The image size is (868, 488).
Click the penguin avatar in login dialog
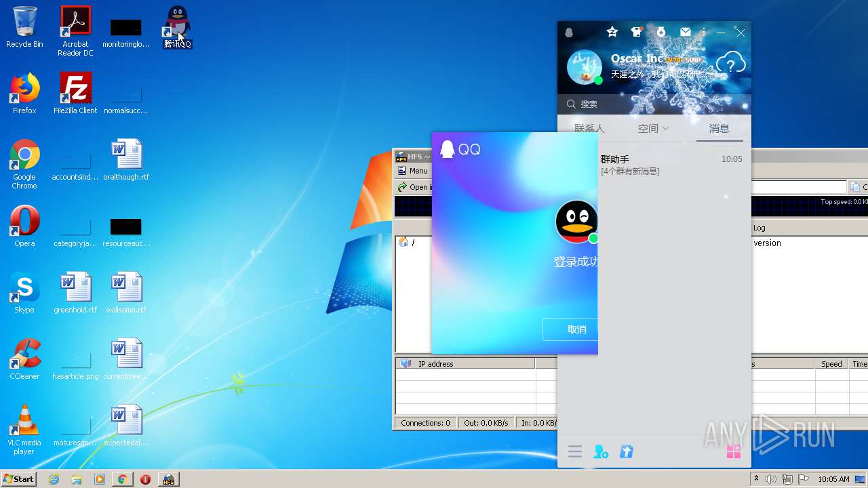pyautogui.click(x=576, y=222)
